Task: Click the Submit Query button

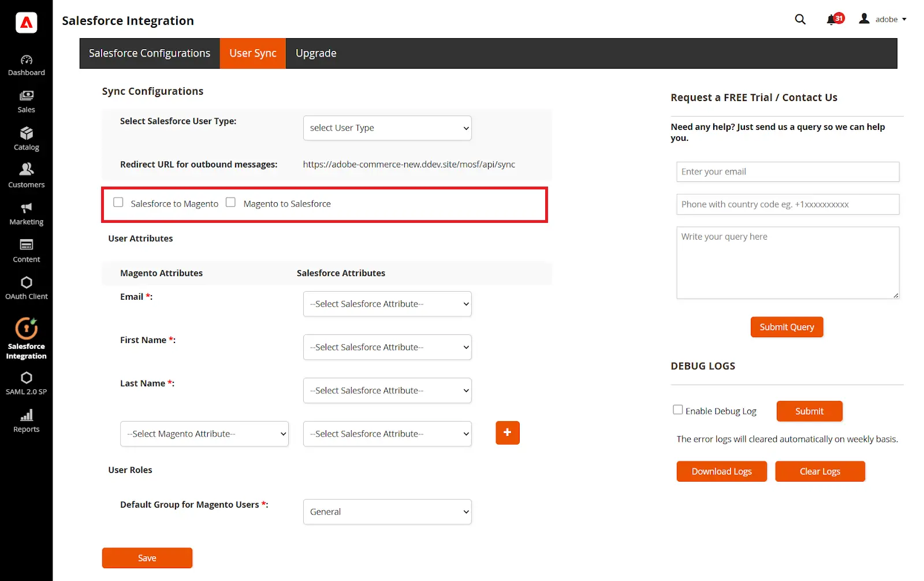Action: pos(787,327)
